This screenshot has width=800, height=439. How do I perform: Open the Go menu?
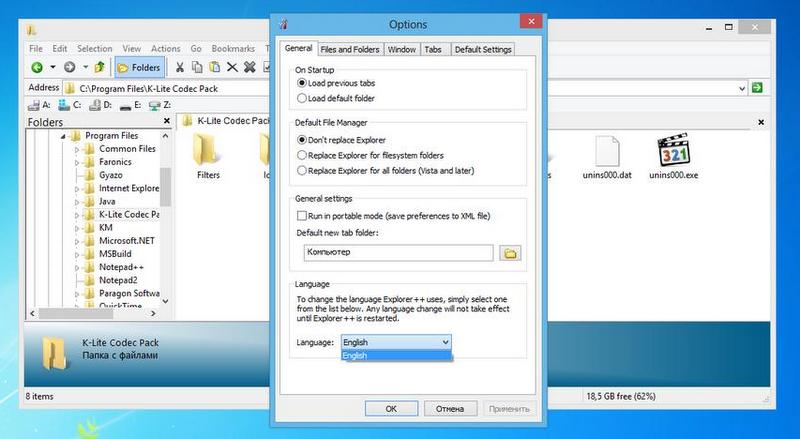tap(196, 48)
